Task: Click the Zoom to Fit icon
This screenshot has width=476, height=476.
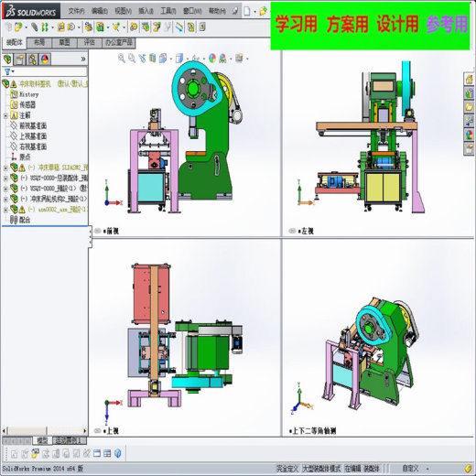Action: (122, 59)
